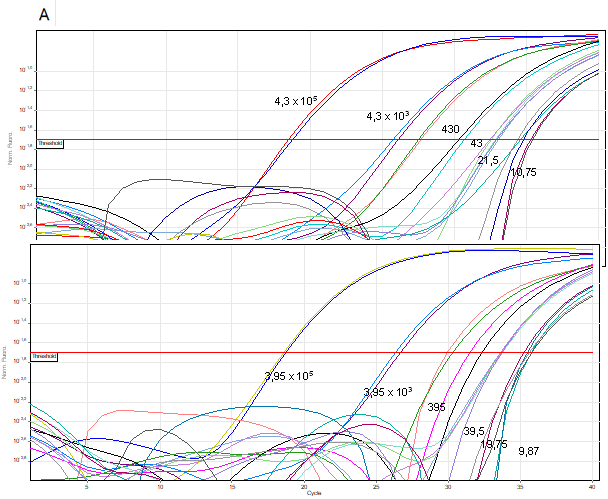Click the Cycle x-axis title
Viewport: 608px width, 499px height.
point(316,493)
